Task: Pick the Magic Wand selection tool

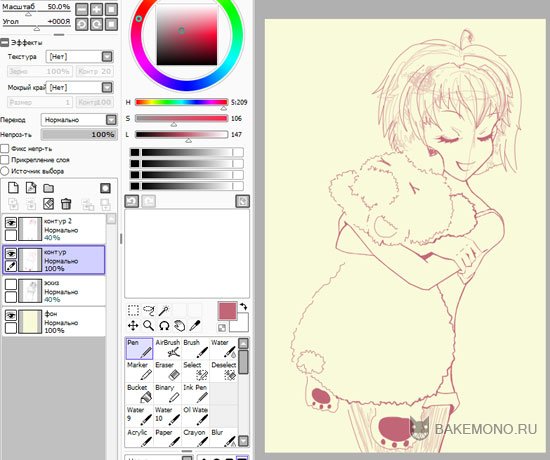Action: (164, 311)
